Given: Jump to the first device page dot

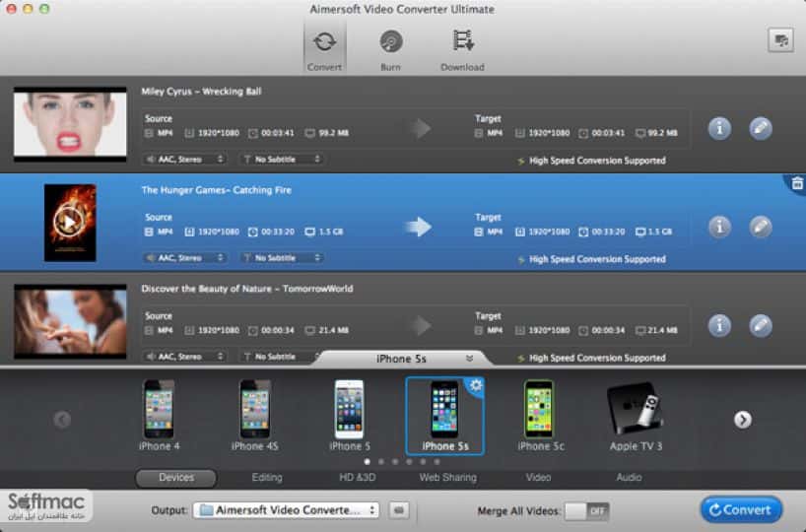Looking at the screenshot, I should (x=367, y=462).
